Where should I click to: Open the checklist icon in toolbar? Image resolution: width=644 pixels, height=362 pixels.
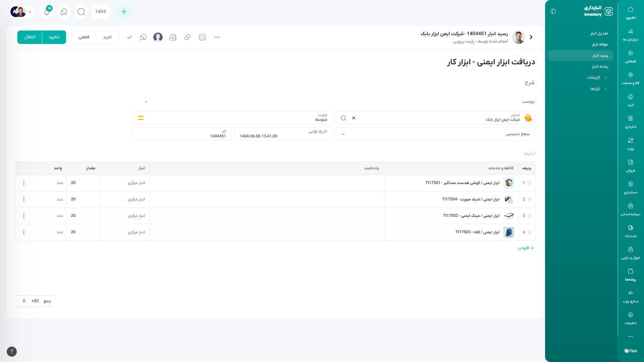tap(202, 37)
